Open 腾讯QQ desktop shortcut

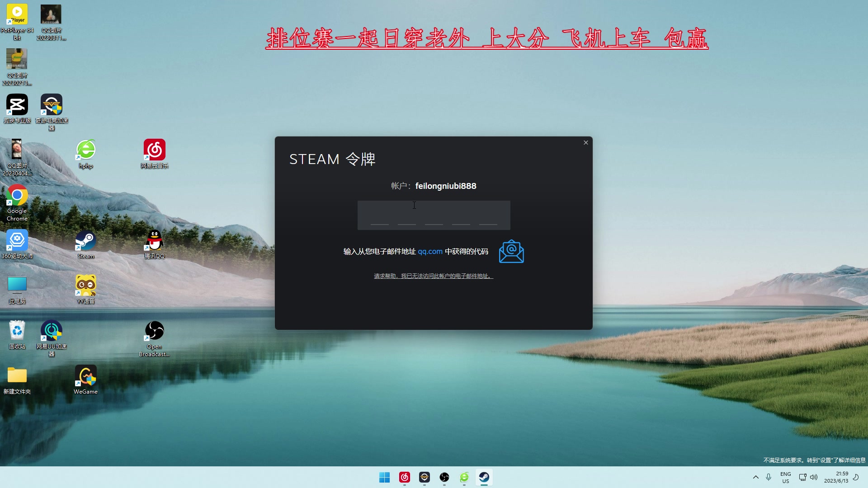(x=155, y=244)
